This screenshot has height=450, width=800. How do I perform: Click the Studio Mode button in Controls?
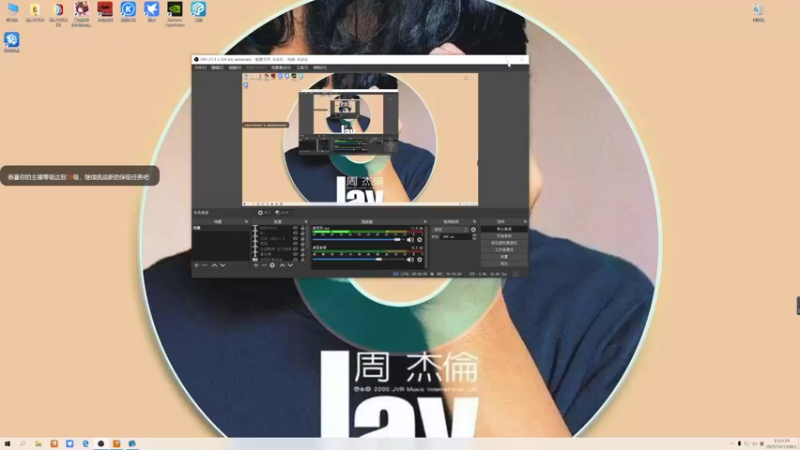(x=504, y=249)
